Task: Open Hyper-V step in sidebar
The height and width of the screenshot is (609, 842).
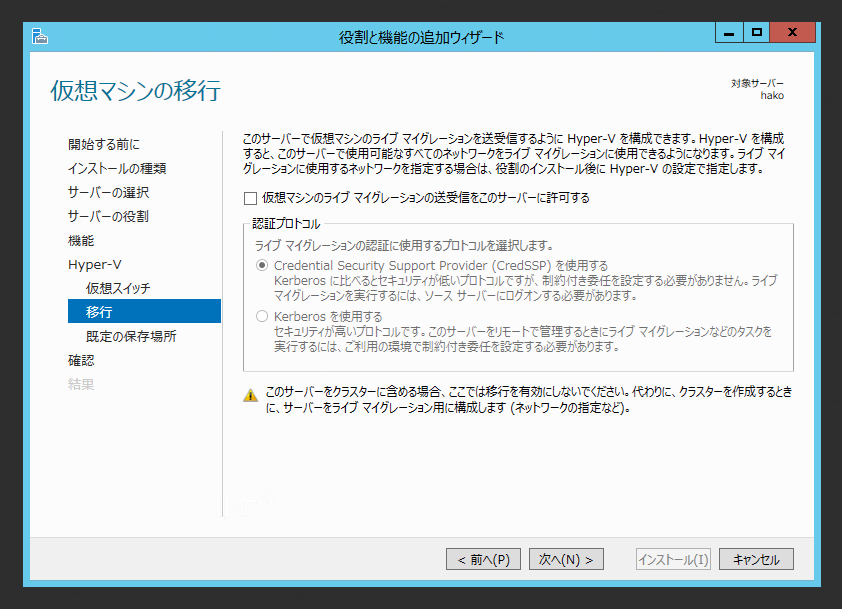Action: 95,265
